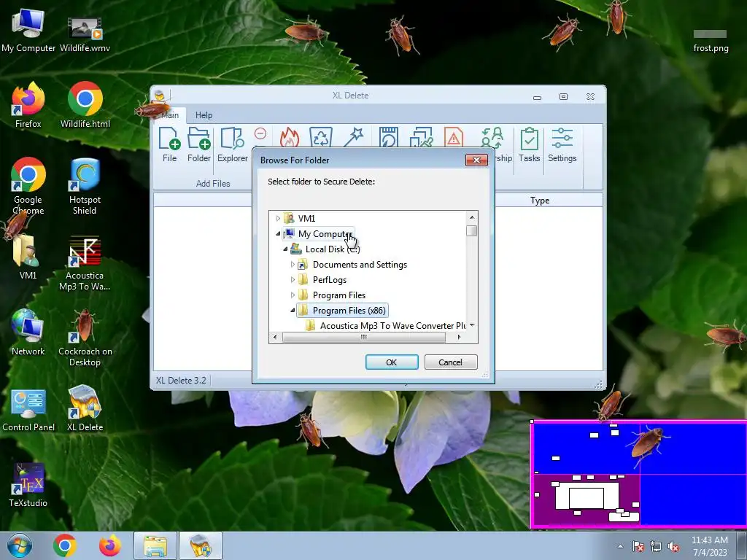Click the recycle bin wipe icon
The width and height of the screenshot is (747, 560).
(321, 137)
